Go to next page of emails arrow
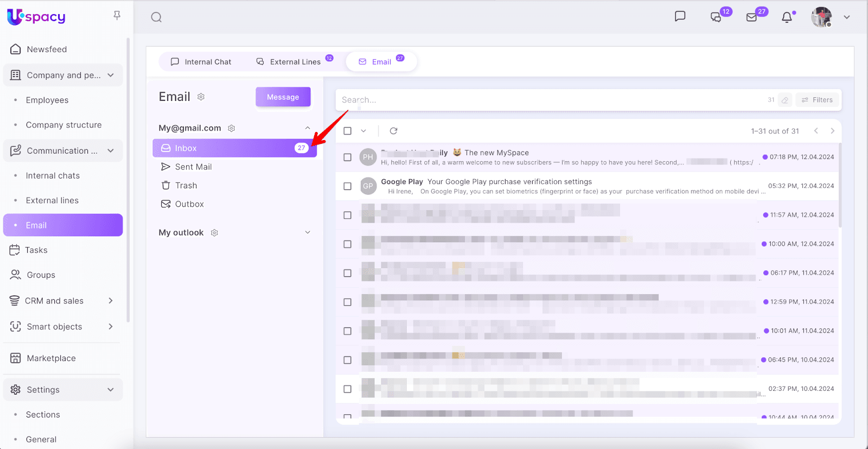The width and height of the screenshot is (868, 449). pos(832,131)
